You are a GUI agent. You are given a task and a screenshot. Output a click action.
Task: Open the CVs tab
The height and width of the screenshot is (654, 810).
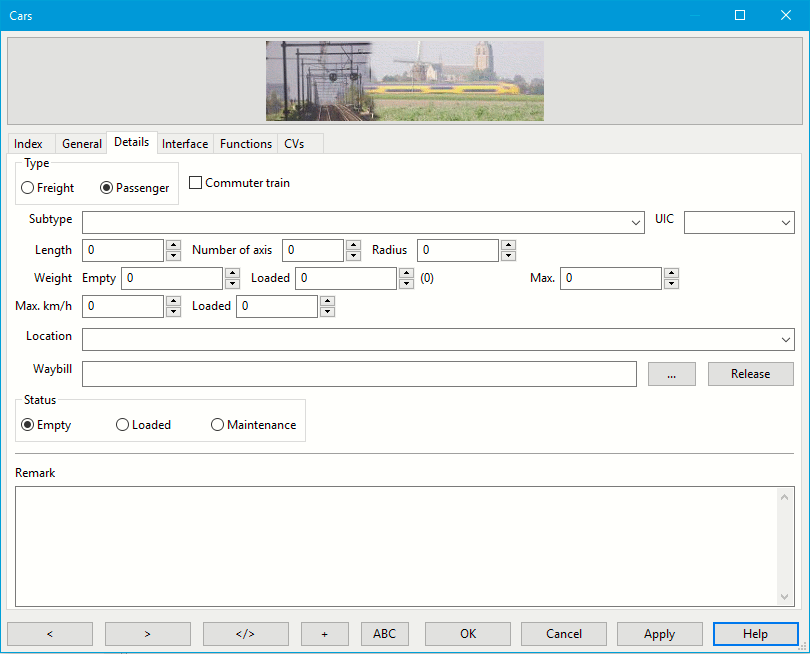click(x=294, y=144)
